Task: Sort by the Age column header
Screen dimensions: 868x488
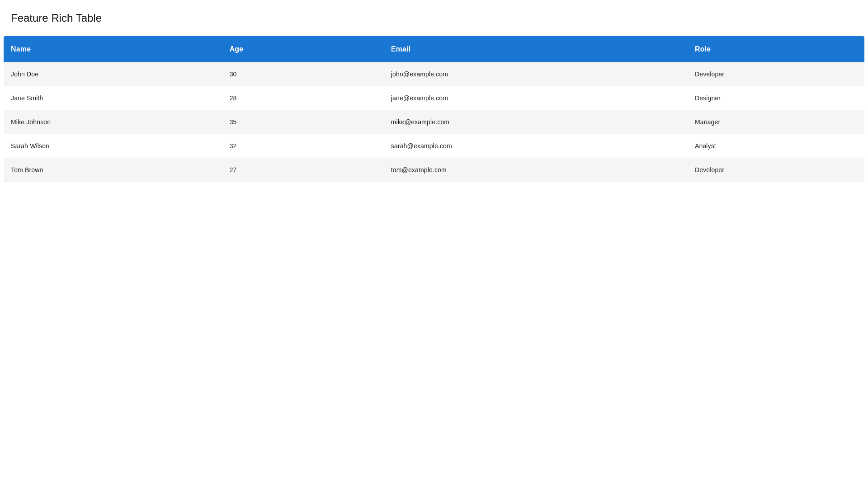Action: (x=236, y=49)
